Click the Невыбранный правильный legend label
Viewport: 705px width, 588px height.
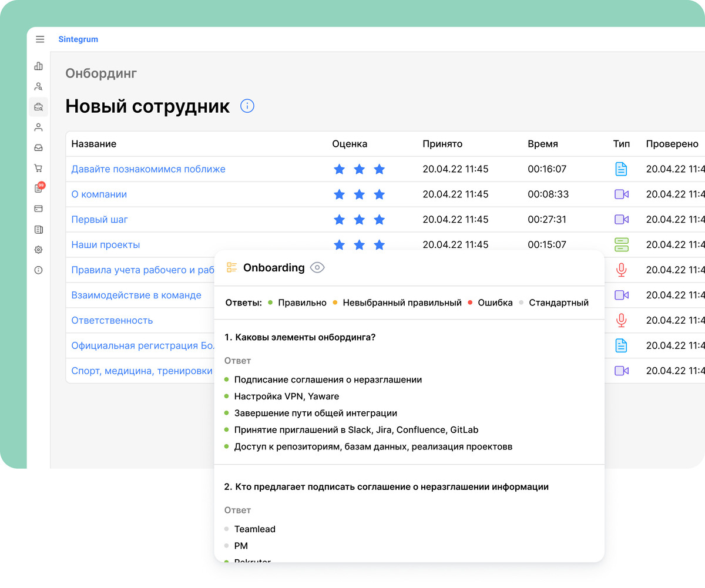point(402,303)
